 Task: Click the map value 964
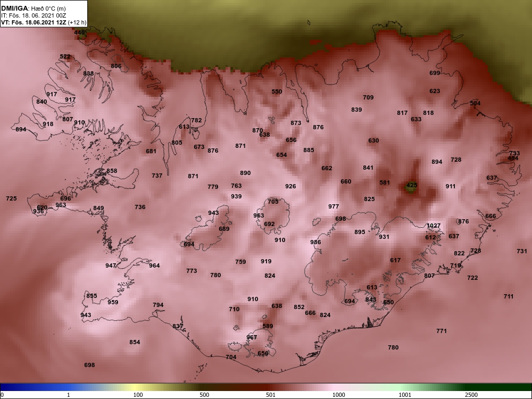point(154,265)
